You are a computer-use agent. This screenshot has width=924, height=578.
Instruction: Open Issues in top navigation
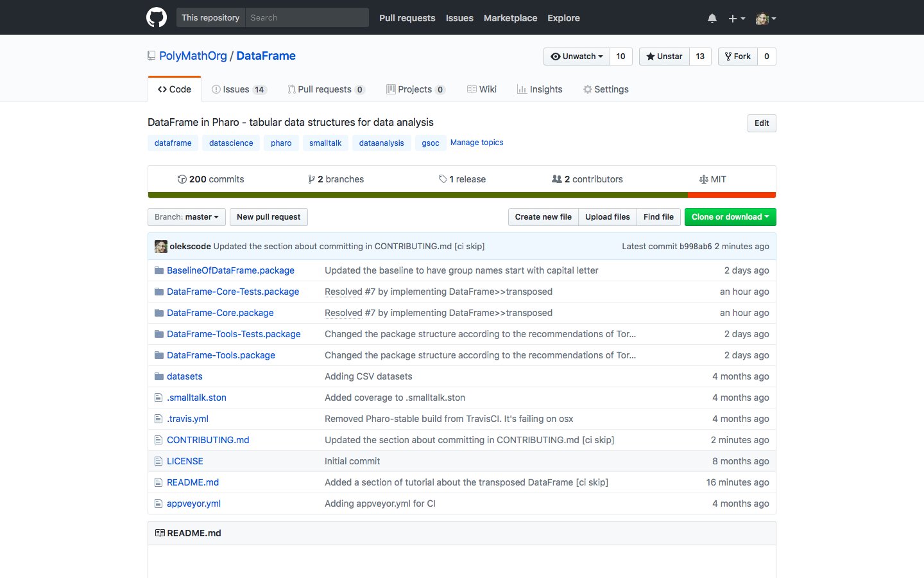pyautogui.click(x=459, y=18)
